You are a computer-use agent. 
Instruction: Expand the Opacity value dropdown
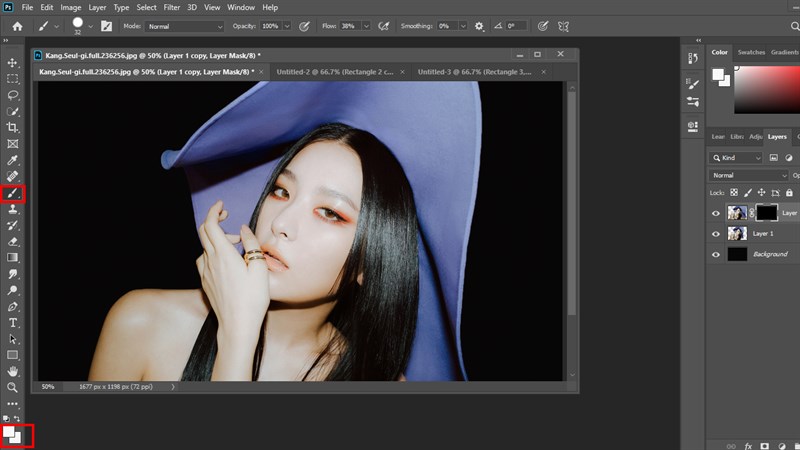(x=287, y=26)
